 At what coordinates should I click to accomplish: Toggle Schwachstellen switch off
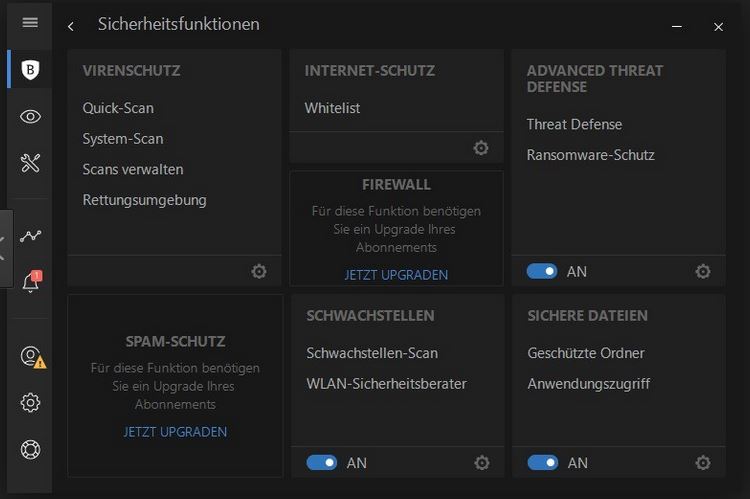(x=321, y=463)
